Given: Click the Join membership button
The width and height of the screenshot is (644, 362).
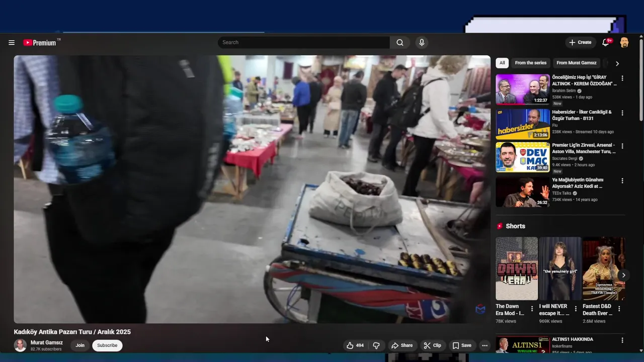Looking at the screenshot, I should click(80, 345).
